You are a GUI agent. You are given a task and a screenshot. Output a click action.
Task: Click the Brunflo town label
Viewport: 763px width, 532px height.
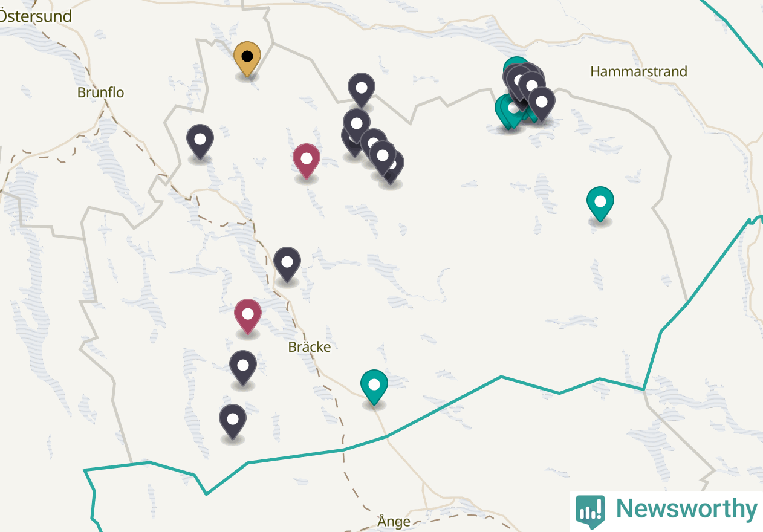[100, 92]
